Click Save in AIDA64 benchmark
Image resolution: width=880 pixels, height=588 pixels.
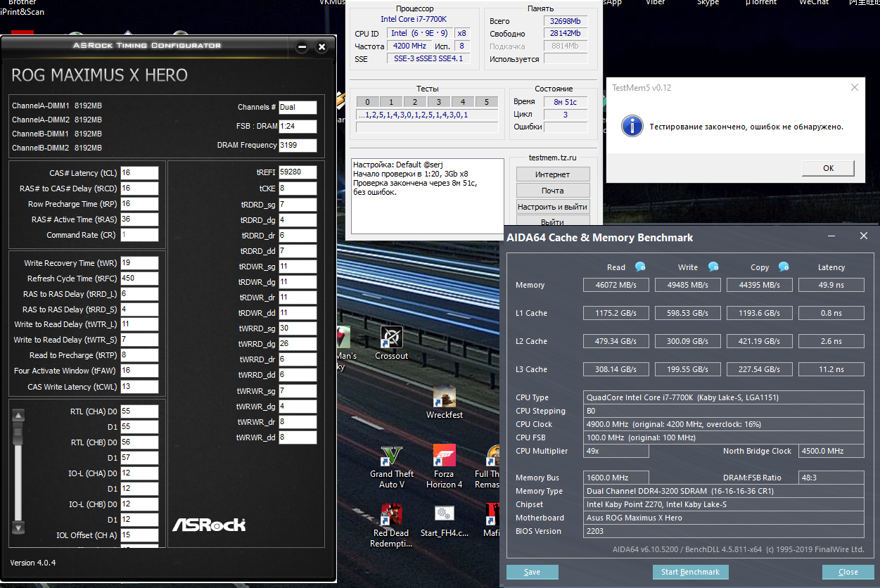(x=533, y=572)
